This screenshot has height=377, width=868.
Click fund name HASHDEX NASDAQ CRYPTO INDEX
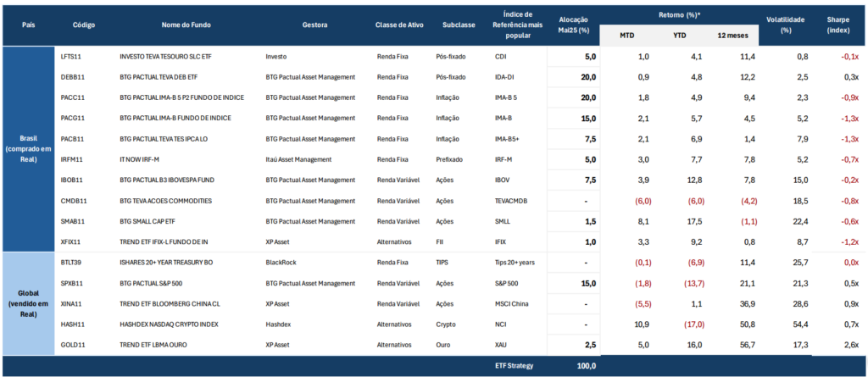tap(169, 324)
